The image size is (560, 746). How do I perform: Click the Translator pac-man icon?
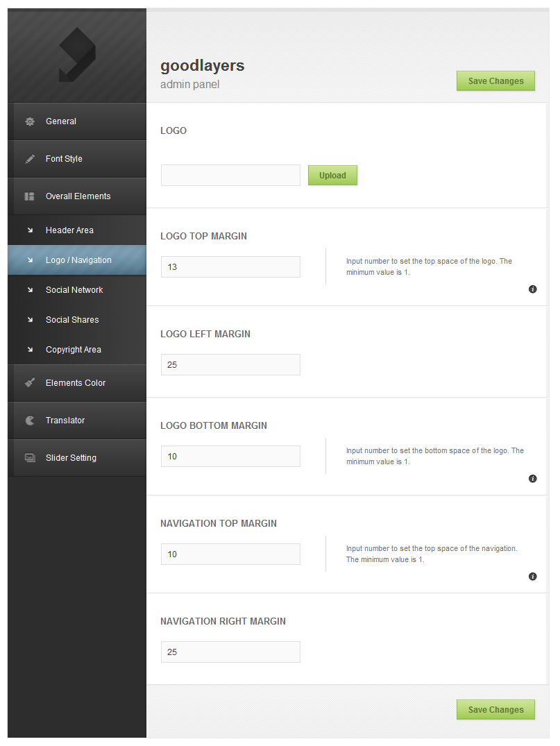click(x=30, y=421)
